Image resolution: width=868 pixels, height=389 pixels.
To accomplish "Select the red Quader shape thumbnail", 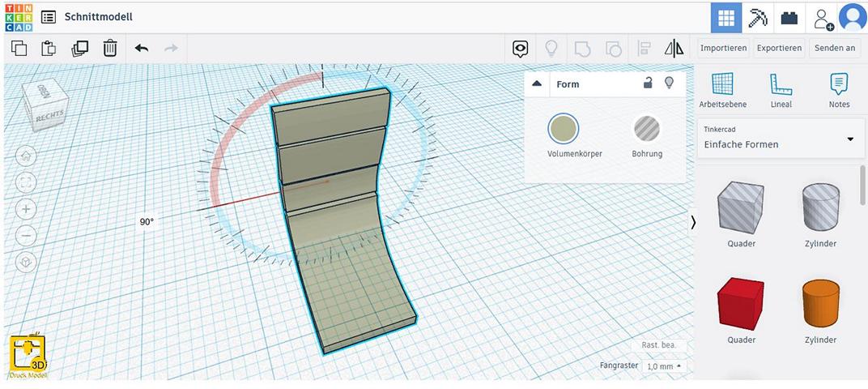I will pyautogui.click(x=741, y=302).
